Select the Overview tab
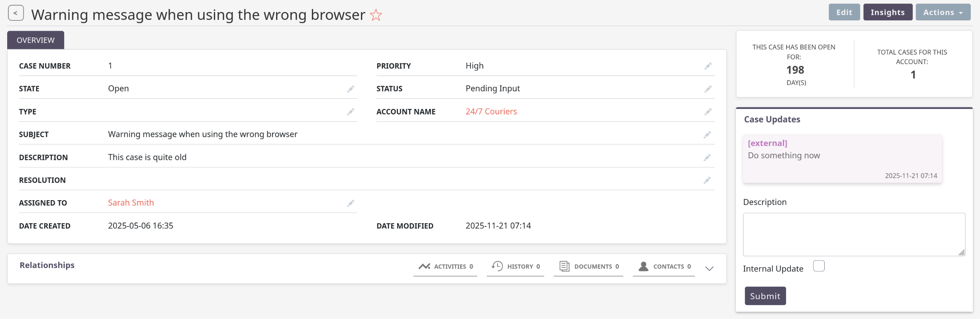The image size is (980, 319). pos(35,40)
